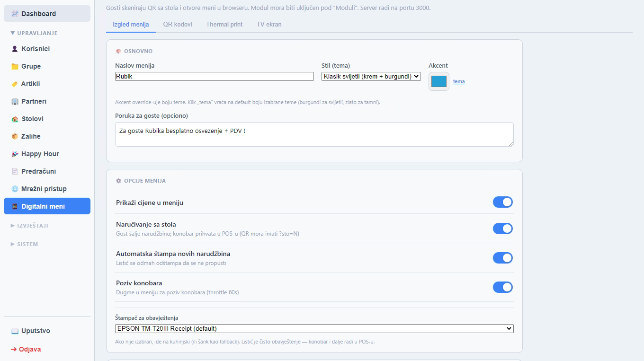Click the Odjava logout link
Image resolution: width=644 pixels, height=361 pixels.
tap(26, 349)
